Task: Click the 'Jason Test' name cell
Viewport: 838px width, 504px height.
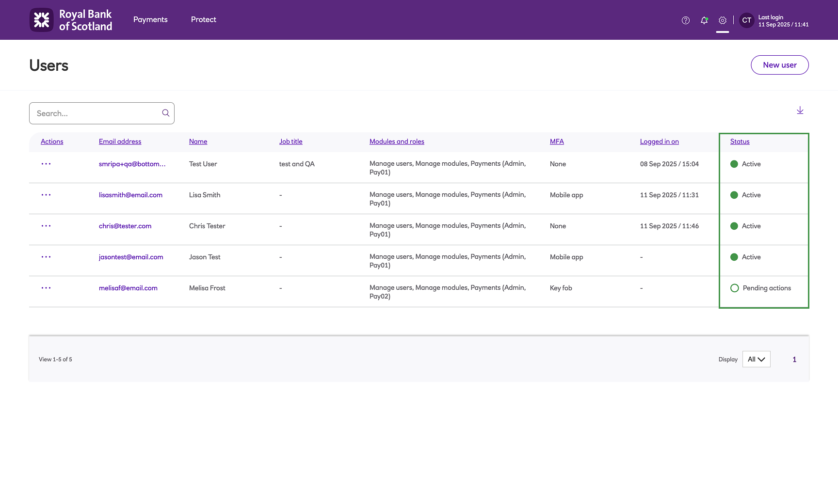Action: click(205, 257)
